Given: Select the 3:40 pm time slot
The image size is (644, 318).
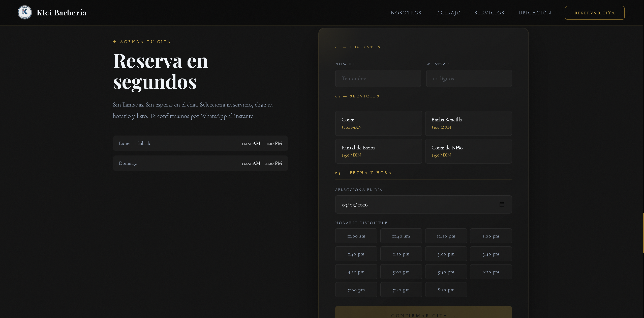Looking at the screenshot, I should click(x=491, y=254).
